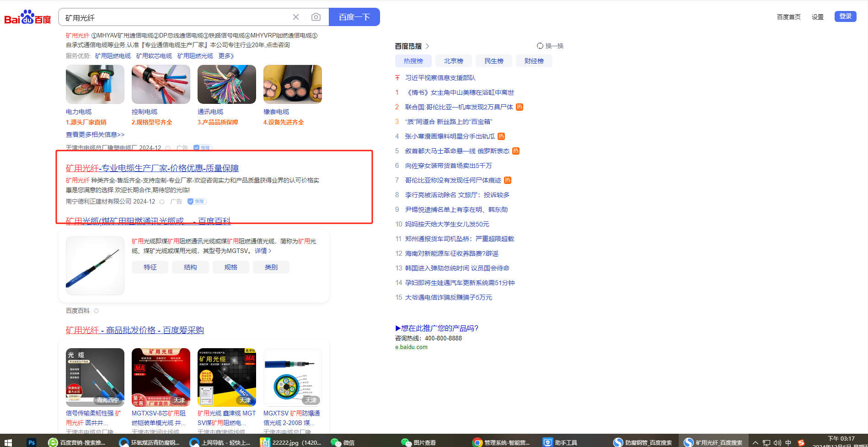Open dropdown arrow beside 天津市电缆总厂橡塑电缆厂 2024-12
868x447 pixels.
point(168,148)
